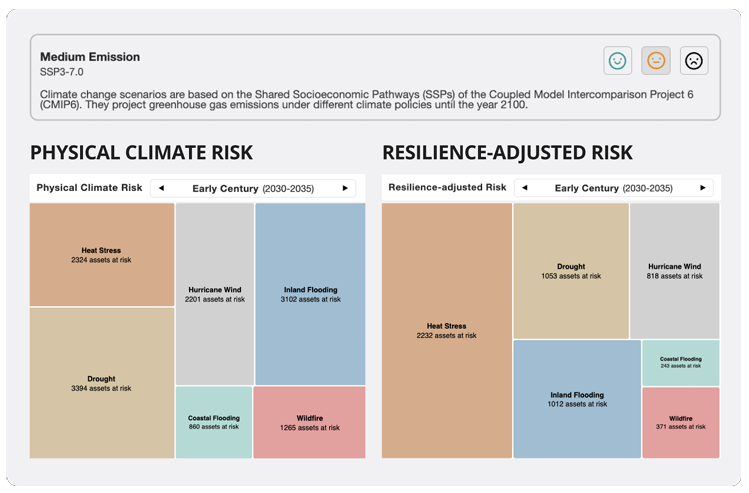Open Inland Flooding tile with 1012 assets

point(577,399)
